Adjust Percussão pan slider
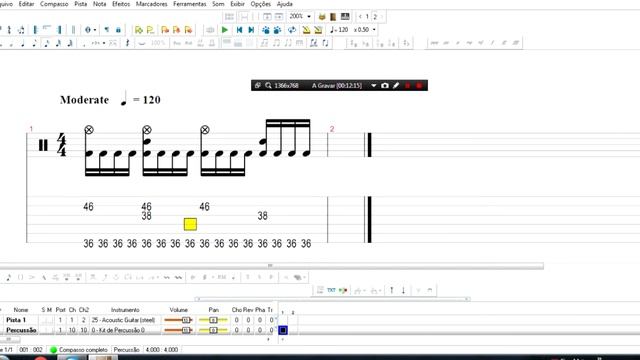This screenshot has height=360, width=640. 213,330
